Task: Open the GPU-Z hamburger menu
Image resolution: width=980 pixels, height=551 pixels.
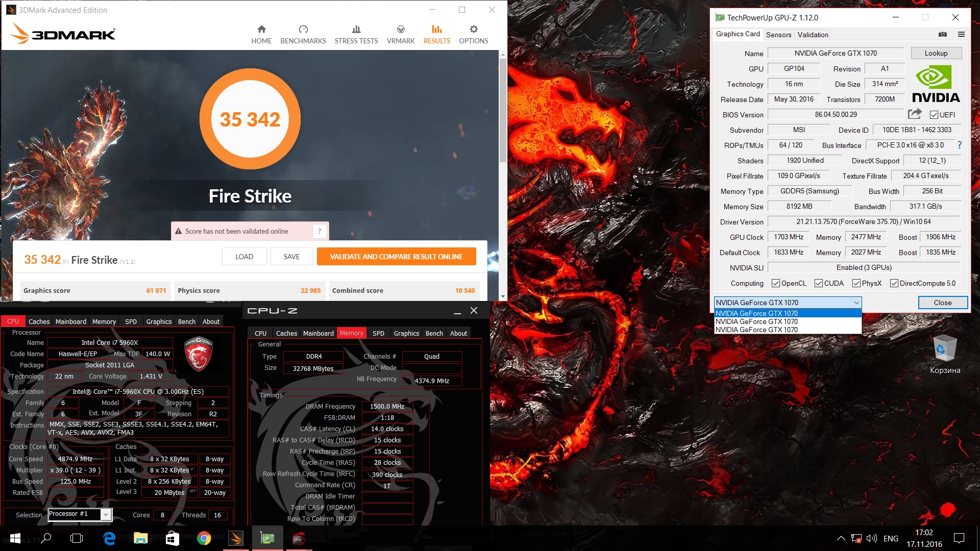Action: (x=961, y=34)
